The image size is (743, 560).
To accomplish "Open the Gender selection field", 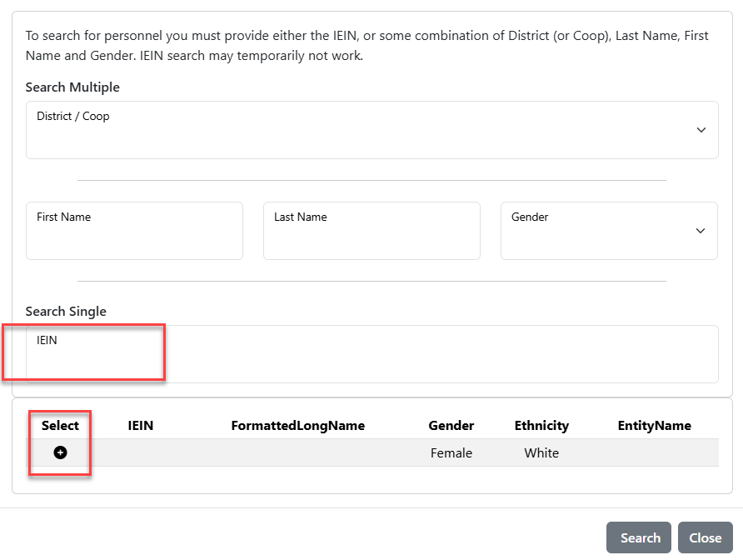I will 609,231.
